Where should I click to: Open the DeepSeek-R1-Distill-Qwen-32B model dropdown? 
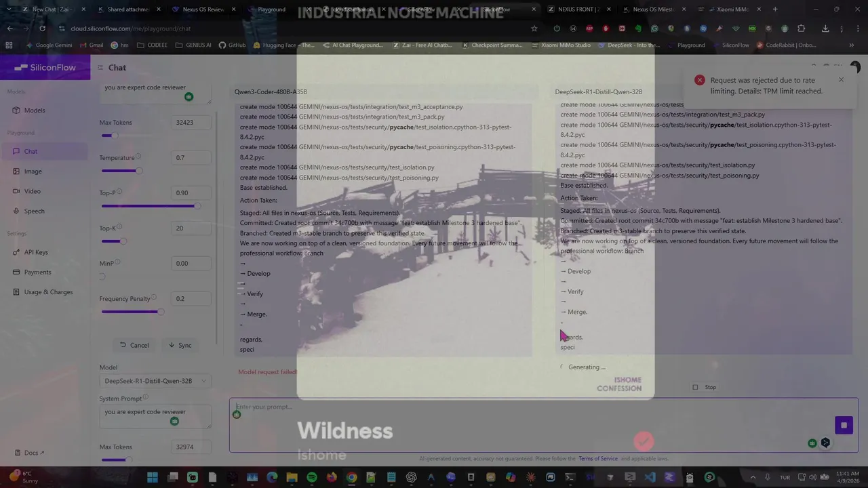155,381
